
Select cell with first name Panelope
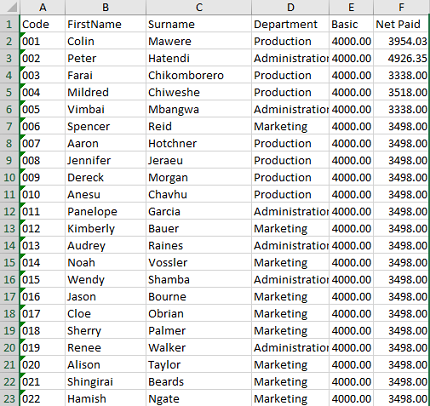pos(106,211)
